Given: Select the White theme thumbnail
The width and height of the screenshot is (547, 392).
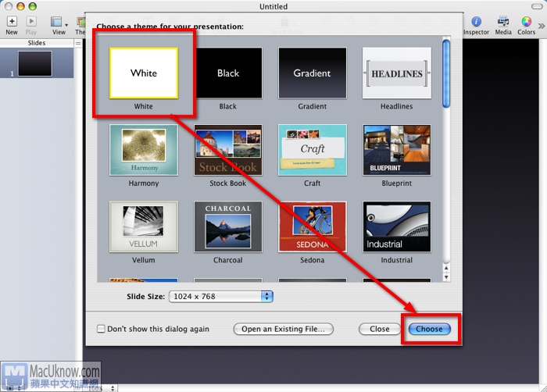Looking at the screenshot, I should point(143,73).
